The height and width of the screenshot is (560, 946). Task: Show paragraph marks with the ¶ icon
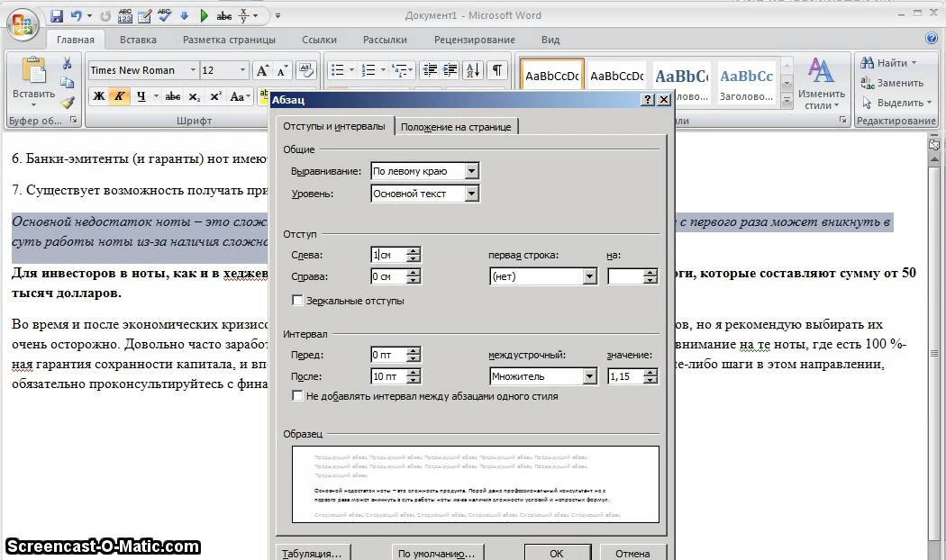click(496, 70)
